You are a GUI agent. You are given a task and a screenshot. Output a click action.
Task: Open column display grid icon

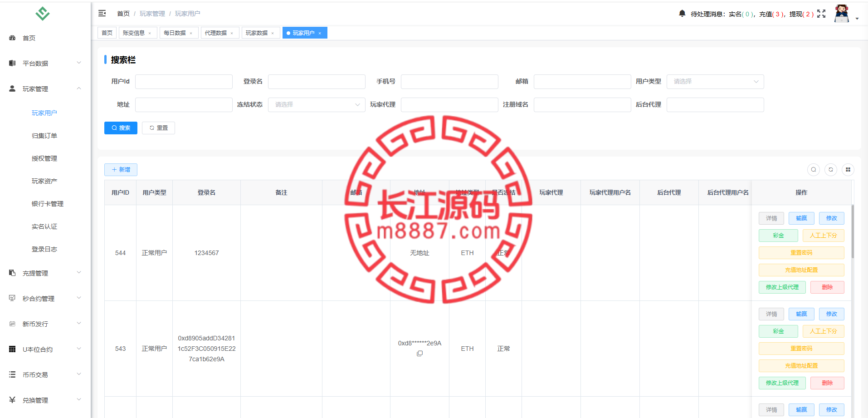pos(848,170)
